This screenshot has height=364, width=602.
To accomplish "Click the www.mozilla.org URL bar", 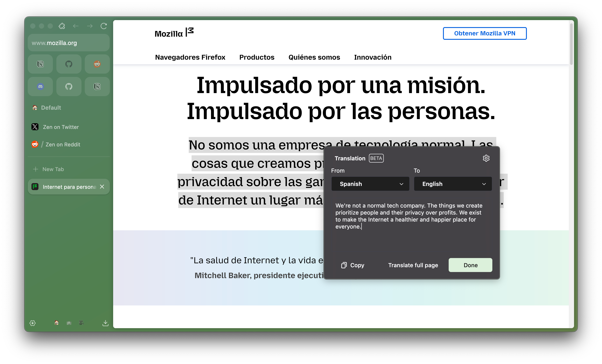I will [69, 43].
